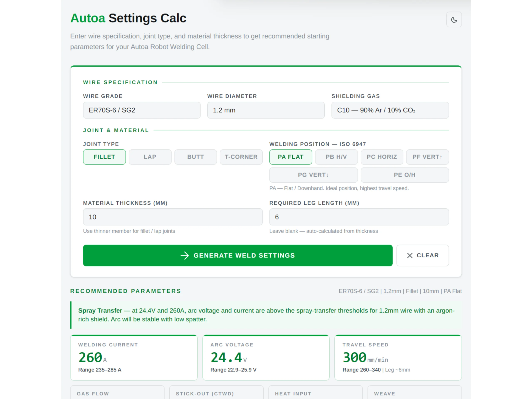Choose PF Vert up welding position
Screen dimensions: 532x399
[x=427, y=157]
